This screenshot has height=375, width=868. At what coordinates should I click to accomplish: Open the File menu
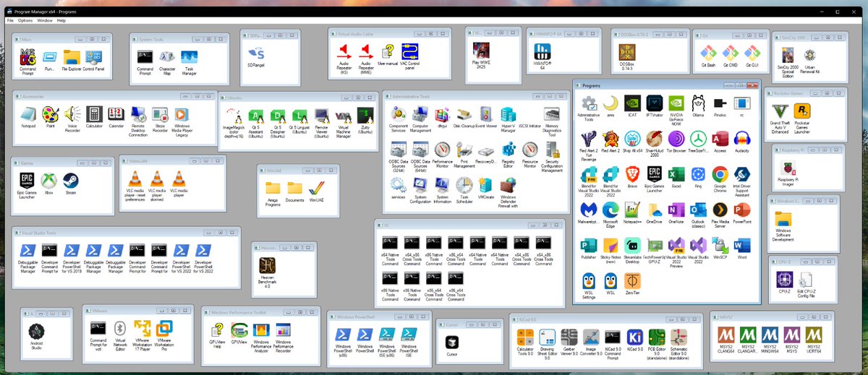pos(10,20)
